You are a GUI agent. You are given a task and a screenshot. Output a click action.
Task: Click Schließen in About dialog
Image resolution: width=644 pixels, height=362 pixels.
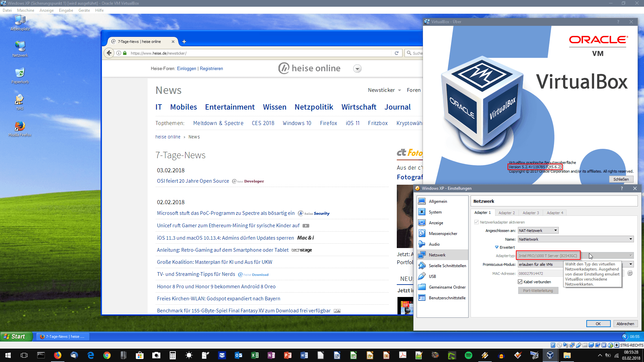click(621, 179)
